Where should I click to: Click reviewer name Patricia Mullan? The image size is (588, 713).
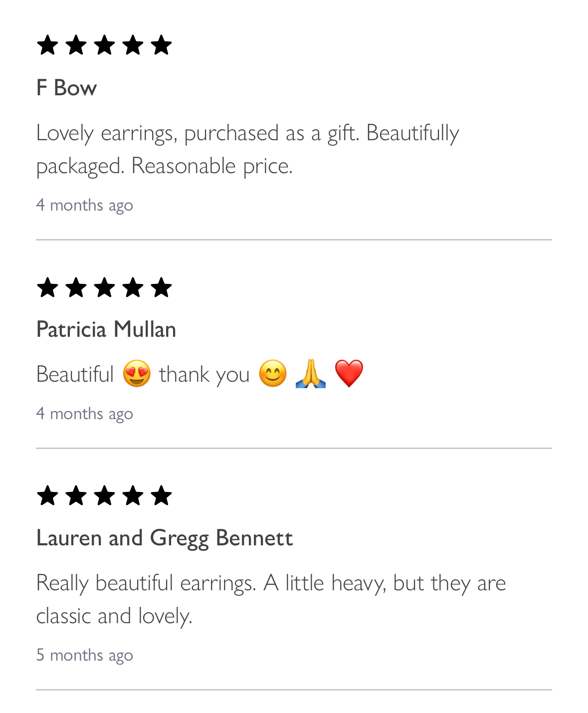tap(106, 329)
